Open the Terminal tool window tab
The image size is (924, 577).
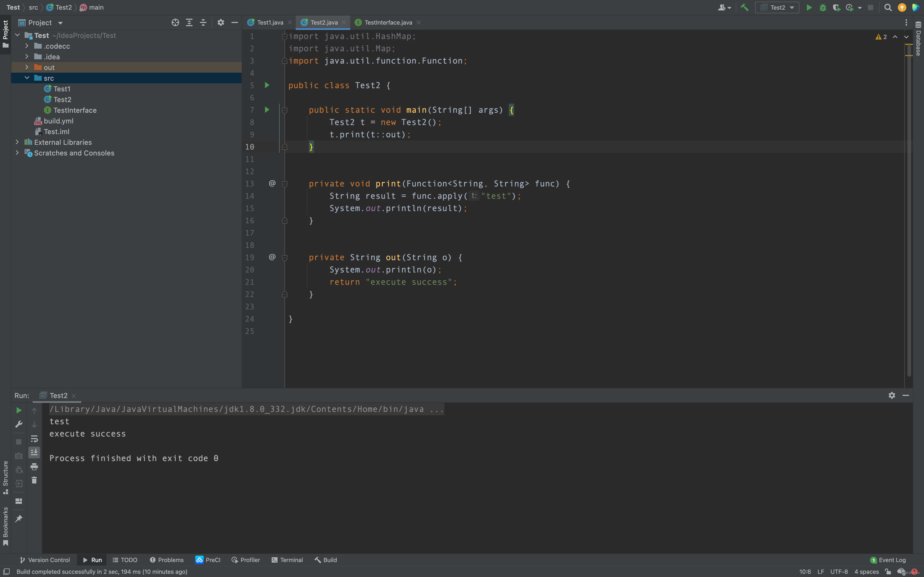click(x=287, y=560)
